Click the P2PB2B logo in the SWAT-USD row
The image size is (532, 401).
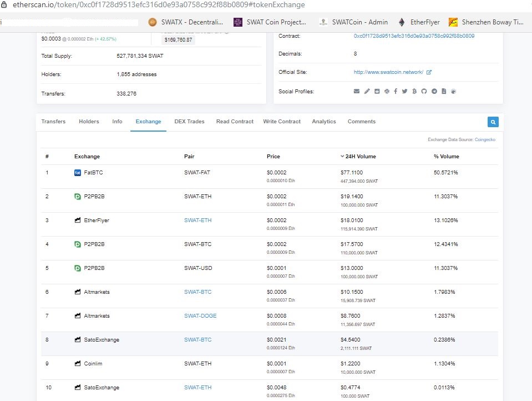77,268
